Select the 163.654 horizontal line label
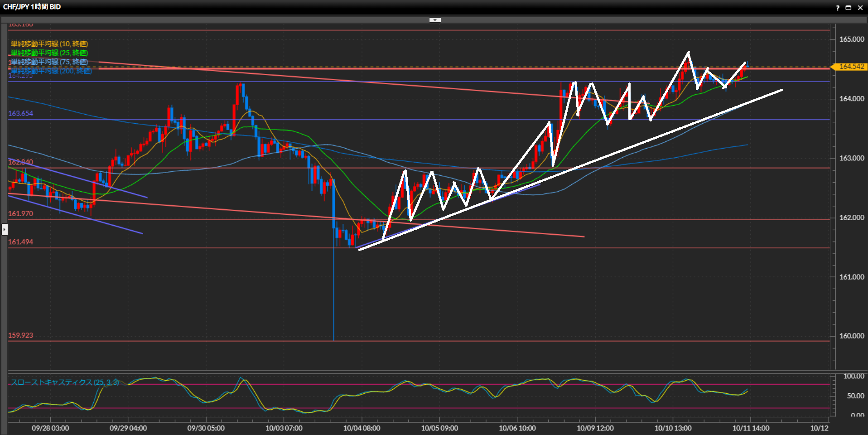The height and width of the screenshot is (435, 868). [20, 113]
